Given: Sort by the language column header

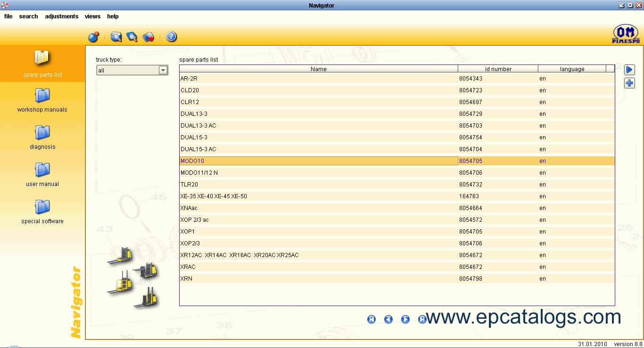Looking at the screenshot, I should click(x=572, y=69).
